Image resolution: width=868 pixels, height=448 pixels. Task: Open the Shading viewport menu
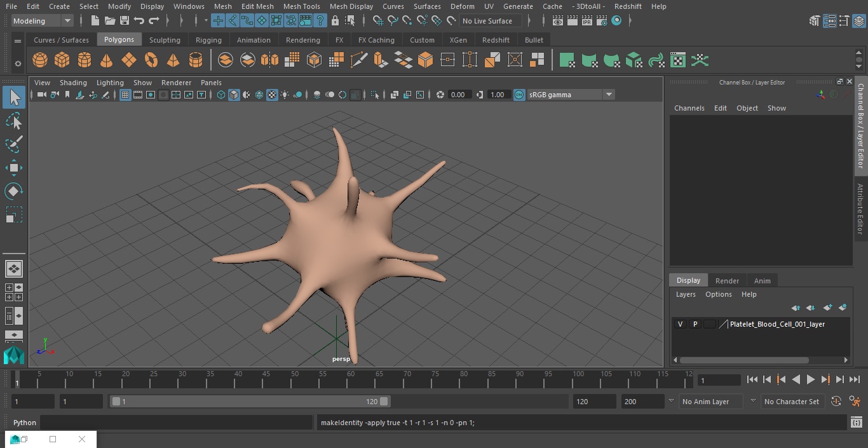click(73, 83)
